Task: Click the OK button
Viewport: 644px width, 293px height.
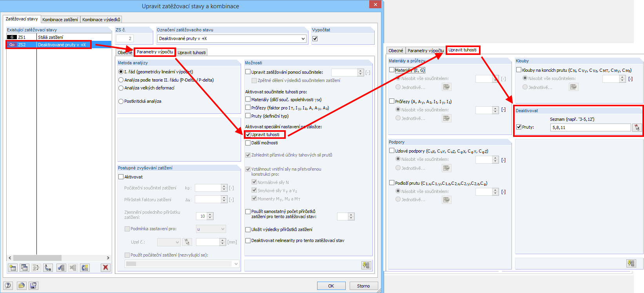Action: pos(331,286)
